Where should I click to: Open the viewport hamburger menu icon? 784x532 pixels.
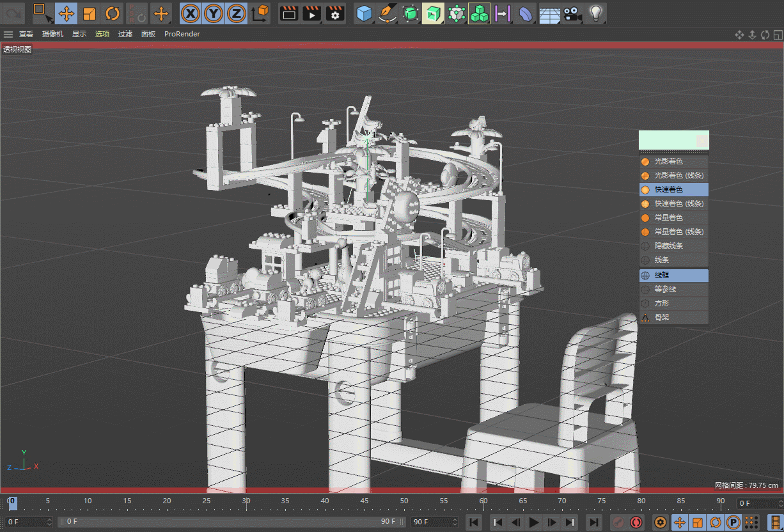coord(8,35)
